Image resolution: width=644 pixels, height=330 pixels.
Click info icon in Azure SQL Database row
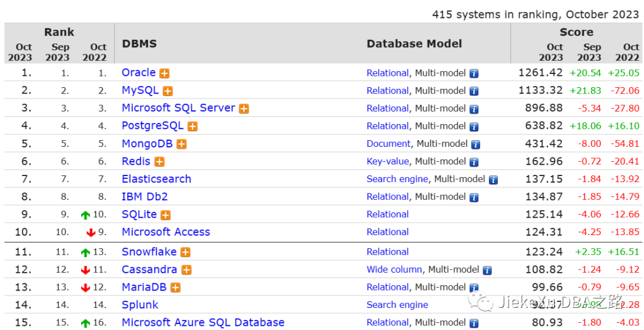pyautogui.click(x=474, y=323)
